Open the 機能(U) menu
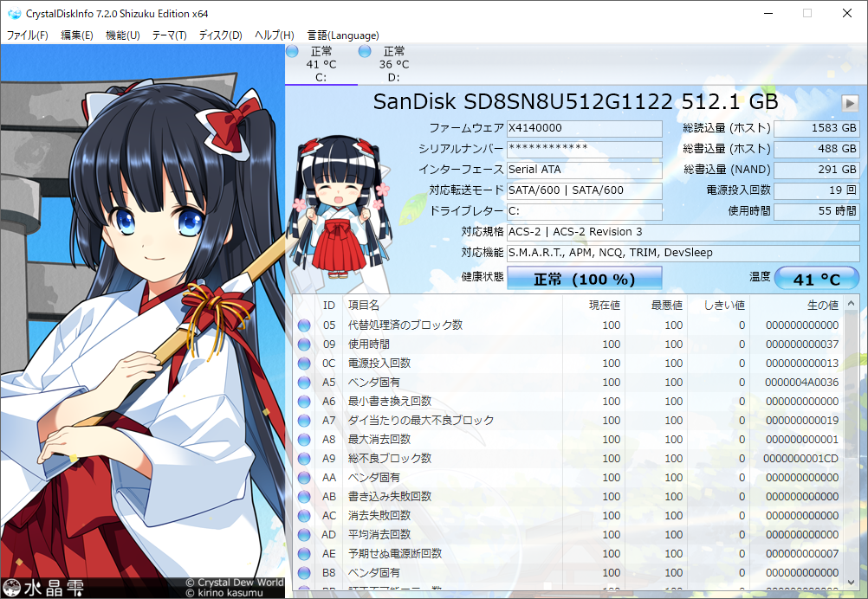 pos(122,35)
